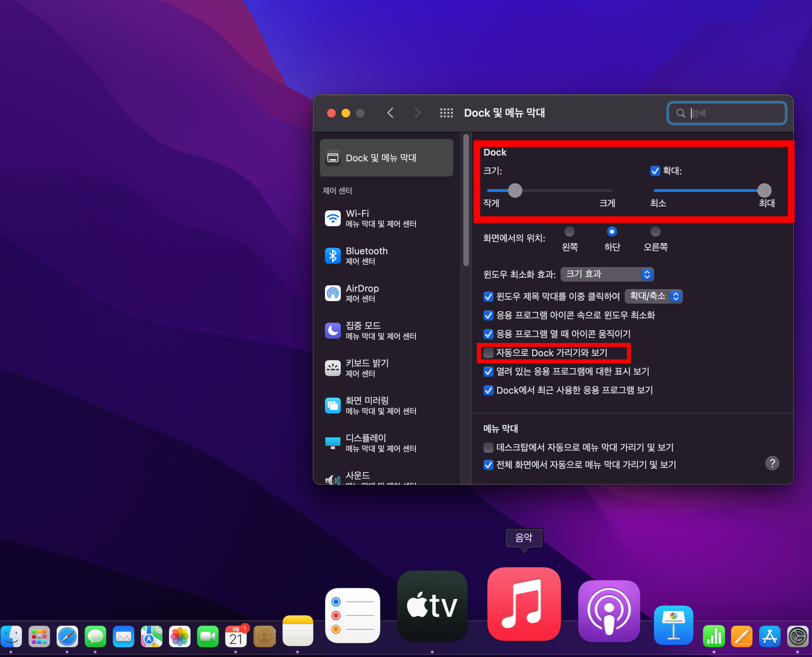
Task: Select Dock 및 메뉴 막대 sidebar item
Action: coord(387,158)
